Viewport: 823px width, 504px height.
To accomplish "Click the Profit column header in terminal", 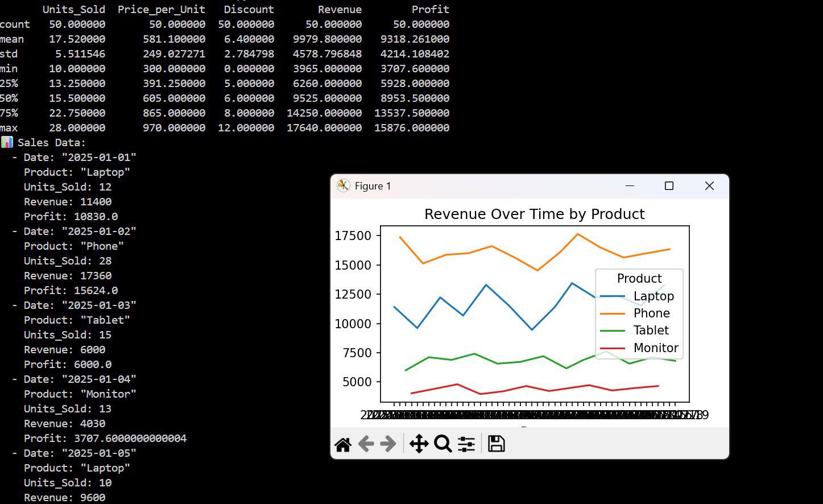I will (x=431, y=10).
